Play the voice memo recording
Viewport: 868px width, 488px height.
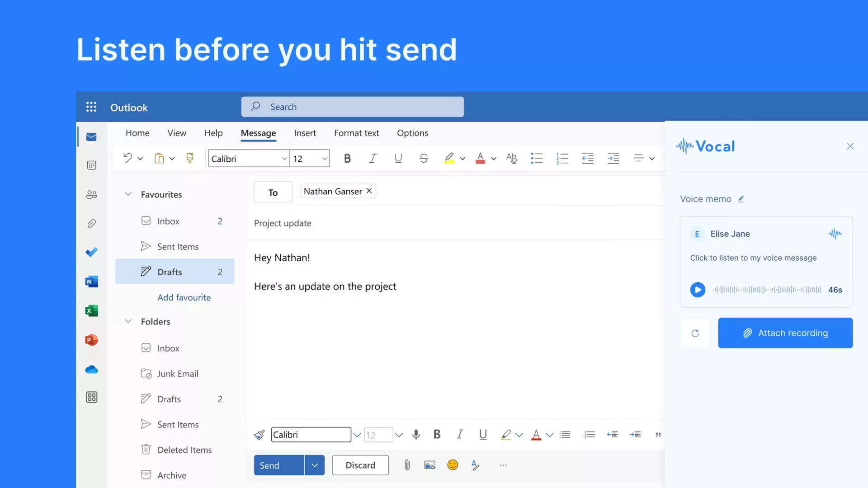(697, 290)
